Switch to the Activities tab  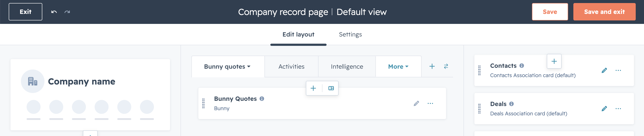pyautogui.click(x=291, y=66)
